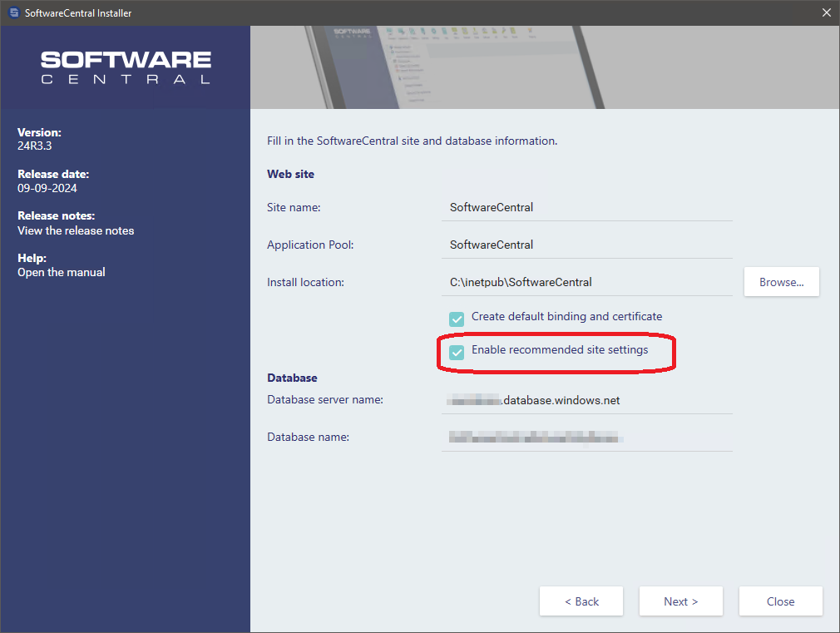Close the installer window via the X
This screenshot has width=840, height=633.
826,12
